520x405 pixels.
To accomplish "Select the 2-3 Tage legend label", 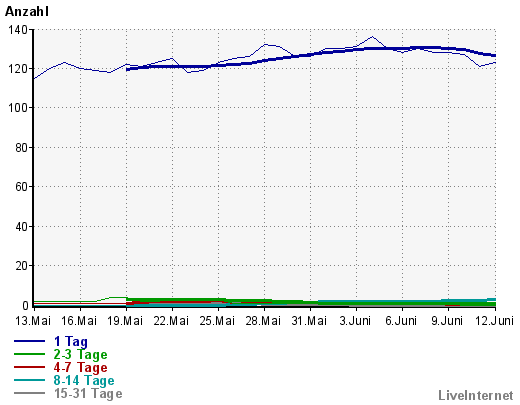I will 80,354.
